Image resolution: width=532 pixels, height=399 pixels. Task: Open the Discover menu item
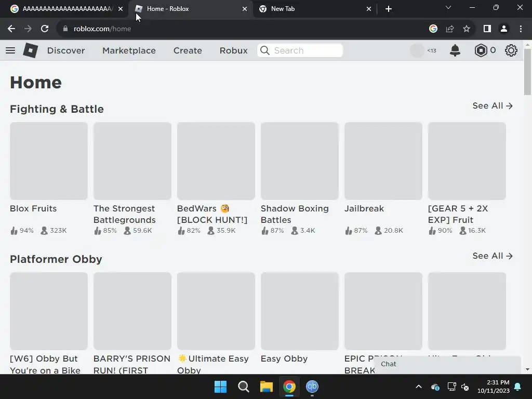(x=66, y=50)
